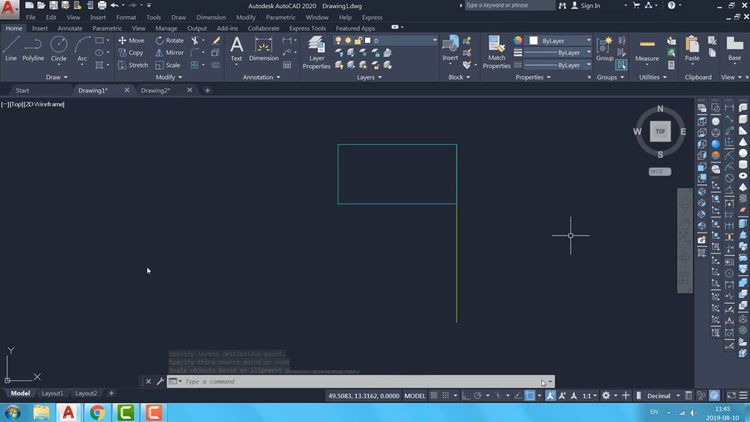This screenshot has width=750, height=422.
Task: Click the Sign In link
Action: 590,6
